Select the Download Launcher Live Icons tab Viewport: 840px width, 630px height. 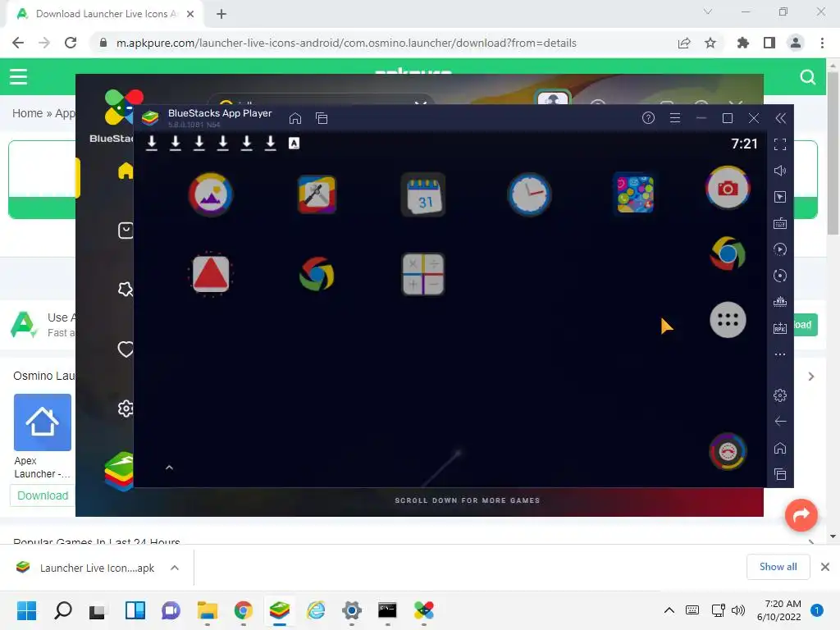coord(105,14)
